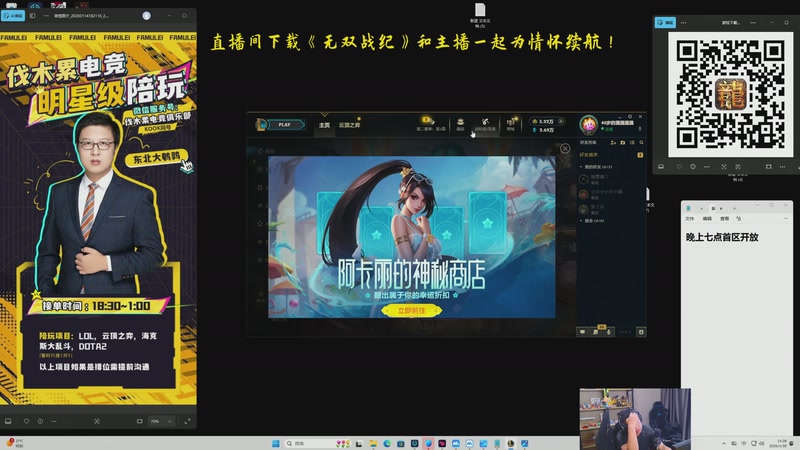Open the bottom ellipsis menu in left viewer
This screenshot has width=800, height=450.
[54, 421]
